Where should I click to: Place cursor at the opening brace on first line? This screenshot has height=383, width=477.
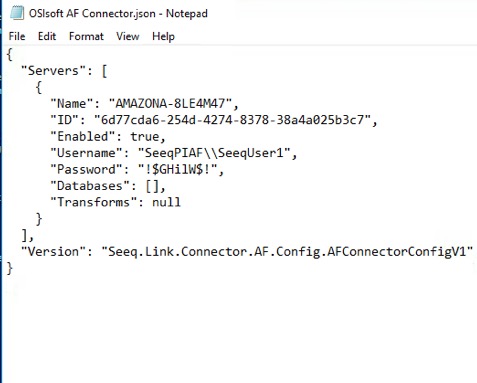pyautogui.click(x=10, y=54)
